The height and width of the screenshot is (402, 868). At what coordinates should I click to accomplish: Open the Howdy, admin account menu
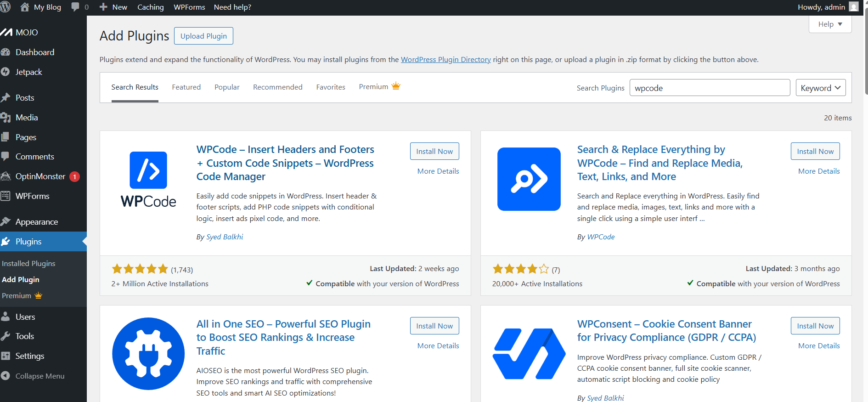pos(828,7)
